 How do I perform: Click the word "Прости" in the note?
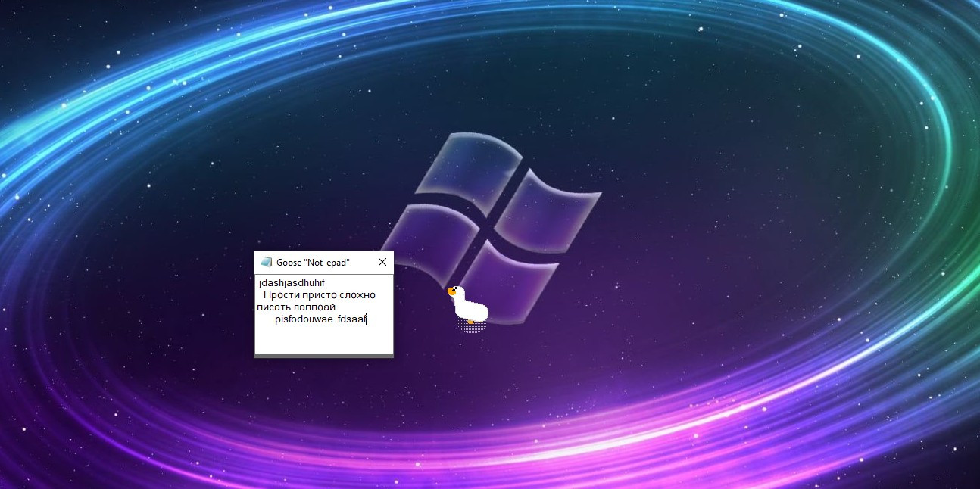click(281, 295)
